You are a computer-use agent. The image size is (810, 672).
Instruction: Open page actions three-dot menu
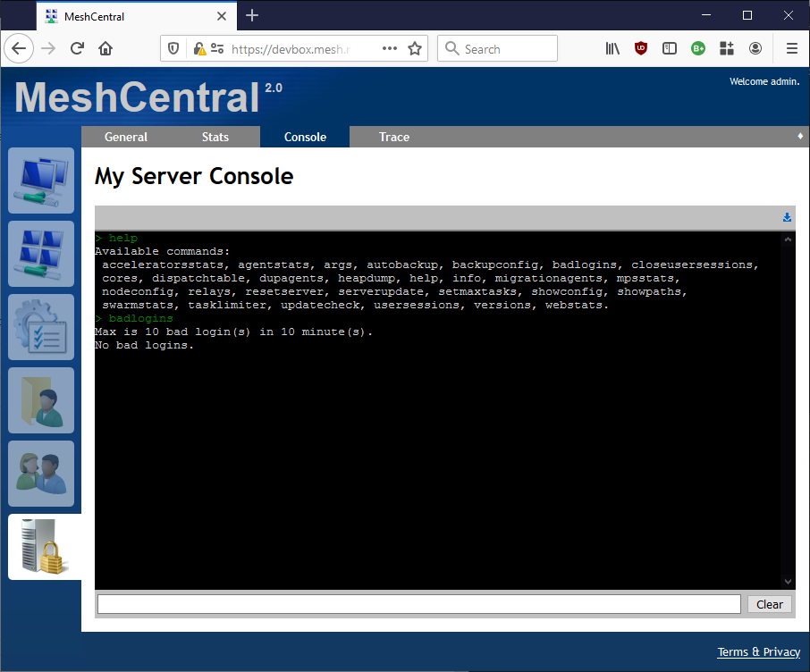pos(390,48)
